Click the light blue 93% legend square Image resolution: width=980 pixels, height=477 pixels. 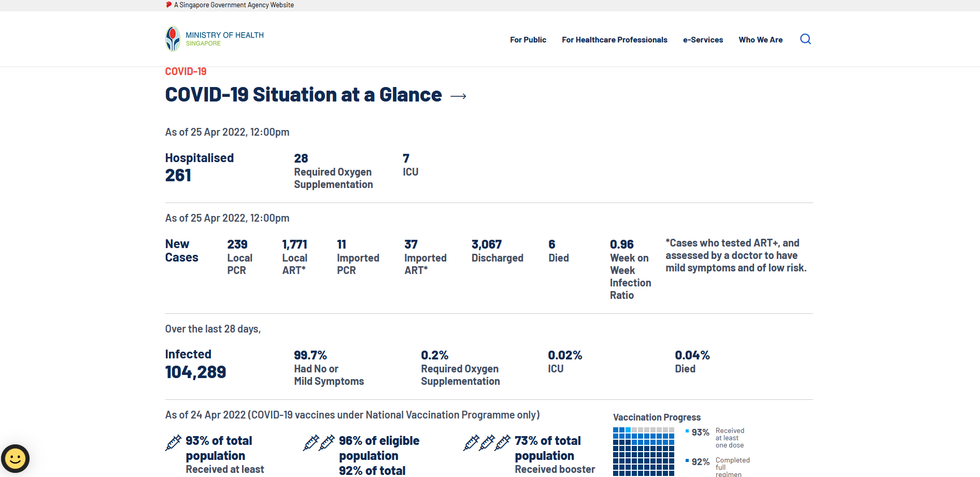click(x=687, y=431)
